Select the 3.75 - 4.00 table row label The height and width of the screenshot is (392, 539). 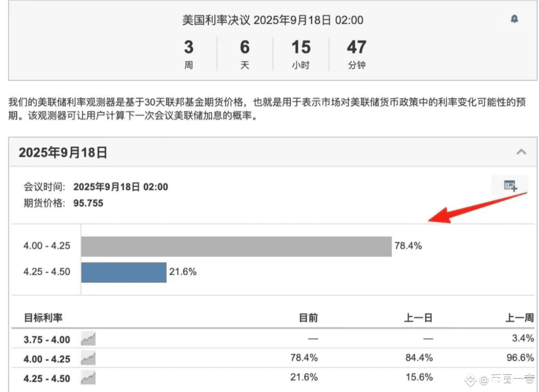47,339
